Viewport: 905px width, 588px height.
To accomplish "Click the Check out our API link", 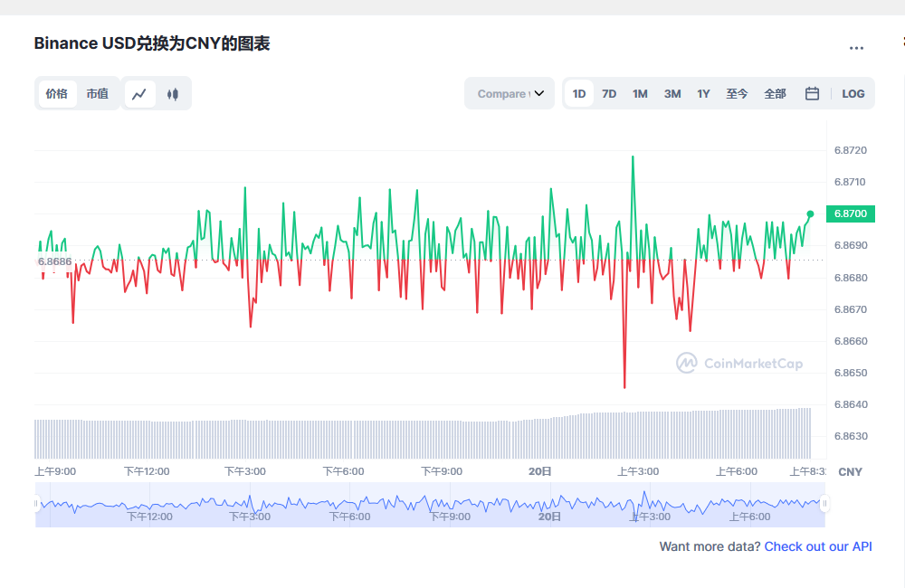I will [818, 546].
